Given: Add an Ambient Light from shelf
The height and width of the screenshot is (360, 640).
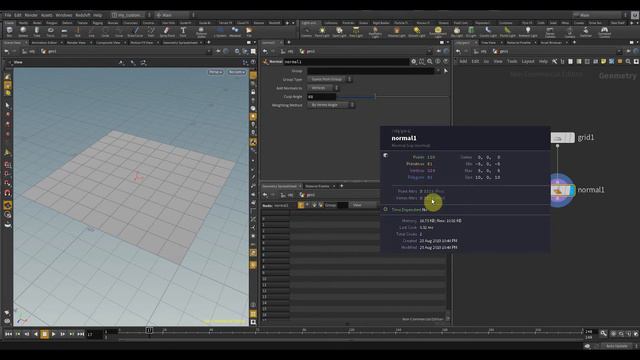Looking at the screenshot, I should pyautogui.click(x=528, y=32).
